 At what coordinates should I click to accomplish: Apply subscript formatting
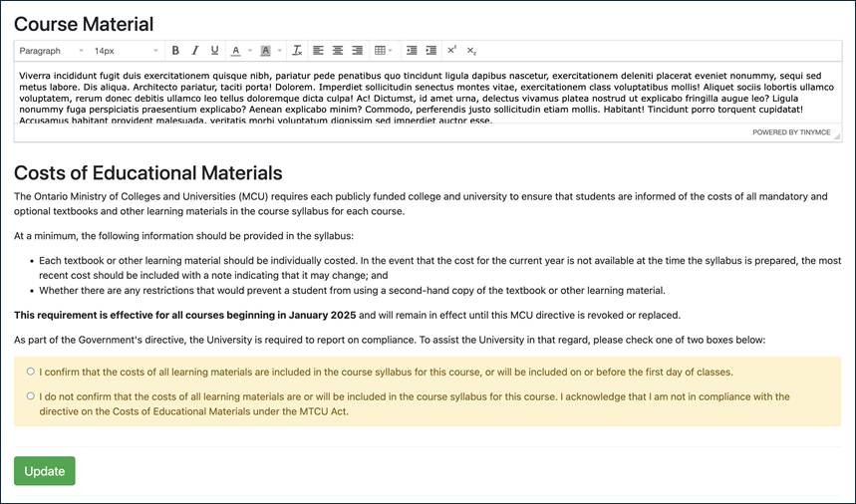coord(472,51)
